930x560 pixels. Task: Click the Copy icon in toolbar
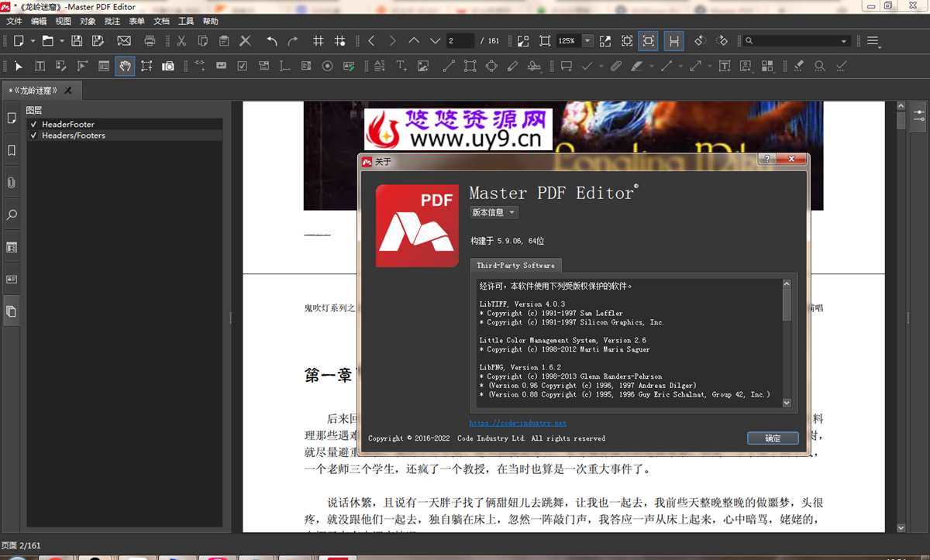202,41
